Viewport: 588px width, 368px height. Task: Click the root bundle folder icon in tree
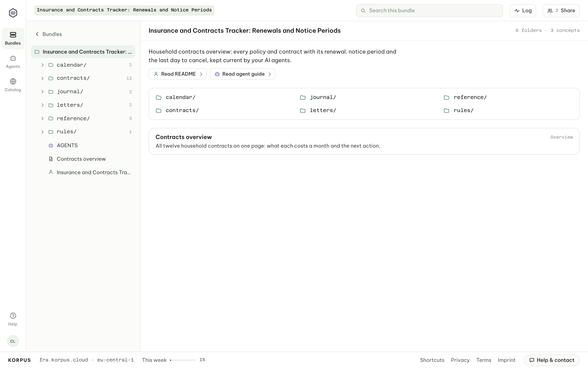point(37,52)
